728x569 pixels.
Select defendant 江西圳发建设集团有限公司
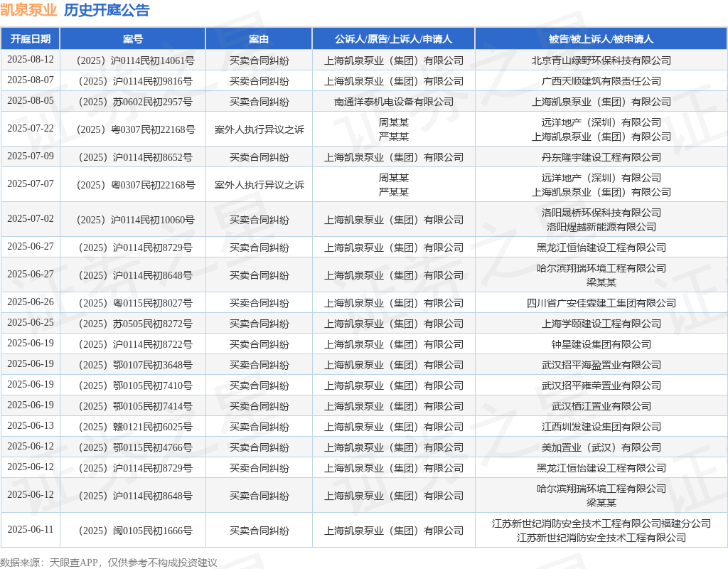click(x=601, y=427)
